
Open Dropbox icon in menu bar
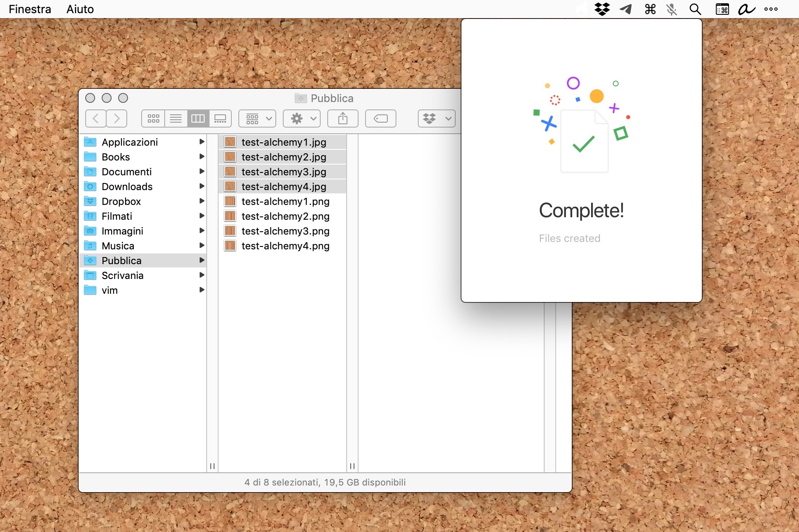602,9
